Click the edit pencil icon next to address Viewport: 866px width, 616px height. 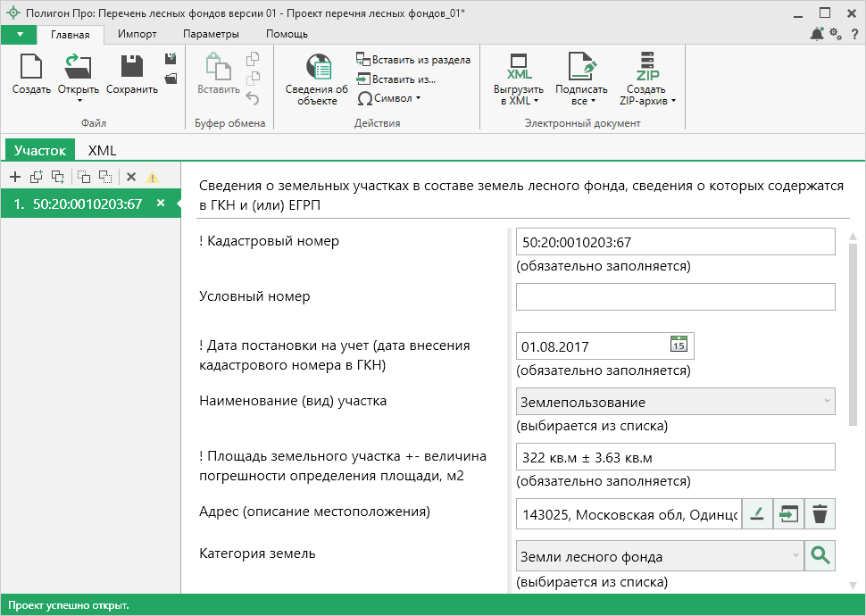tap(756, 513)
